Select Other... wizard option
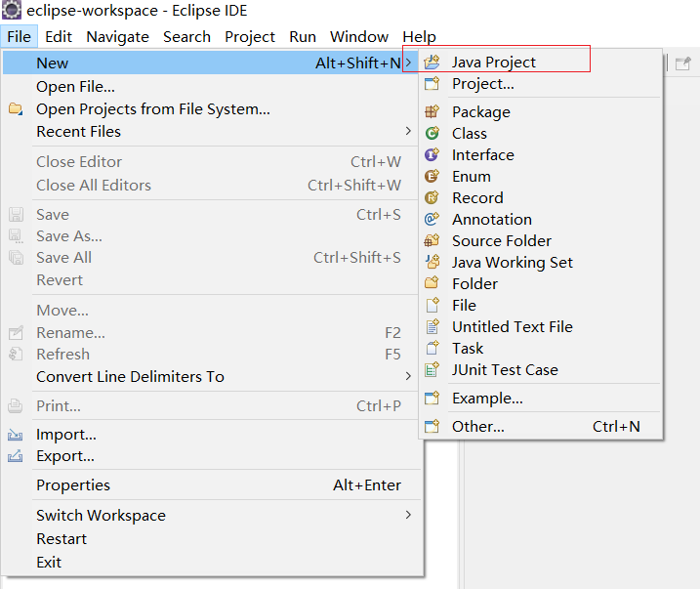The image size is (700, 589). click(x=477, y=426)
